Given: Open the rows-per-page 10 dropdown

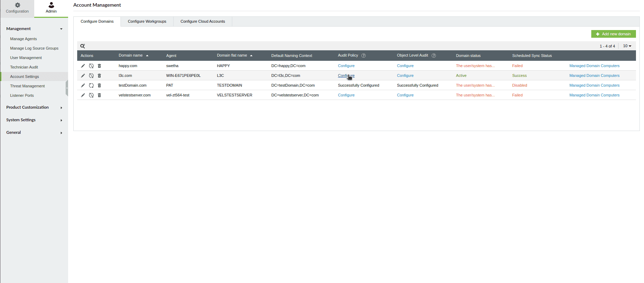Looking at the screenshot, I should [627, 46].
